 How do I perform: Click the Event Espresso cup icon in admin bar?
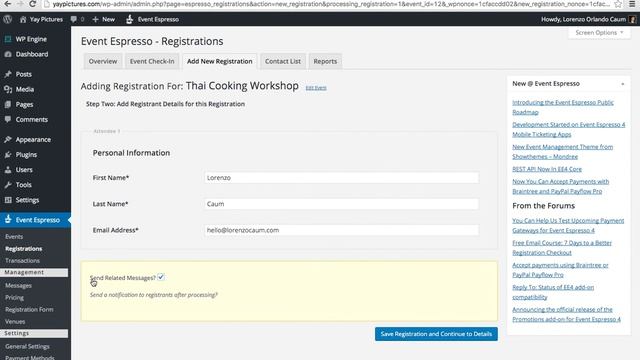point(129,19)
